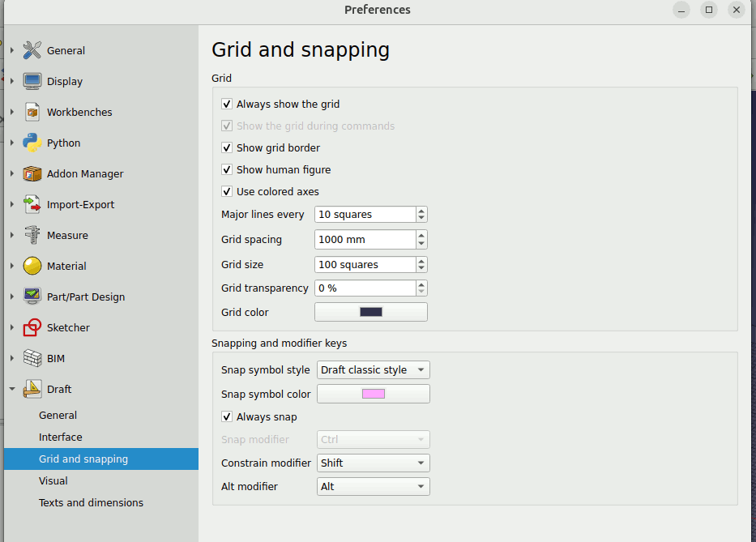
Task: Open the Workbenches category icon
Action: pos(32,112)
